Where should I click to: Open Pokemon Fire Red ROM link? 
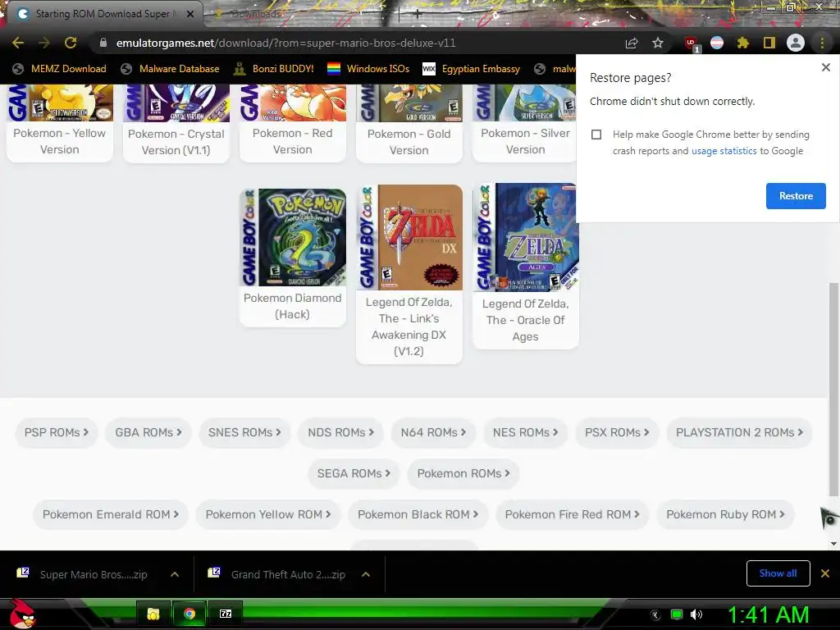pos(572,514)
